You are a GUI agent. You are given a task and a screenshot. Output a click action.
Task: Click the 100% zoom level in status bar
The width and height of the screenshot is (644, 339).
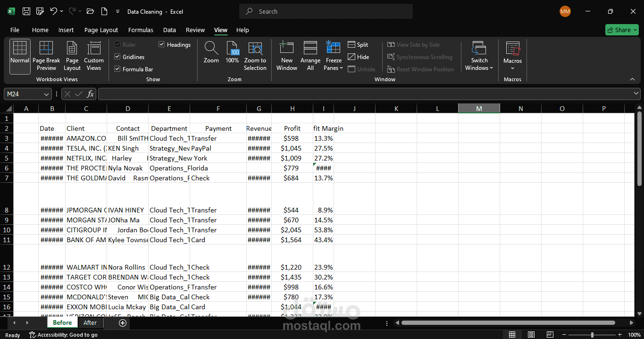tap(635, 335)
